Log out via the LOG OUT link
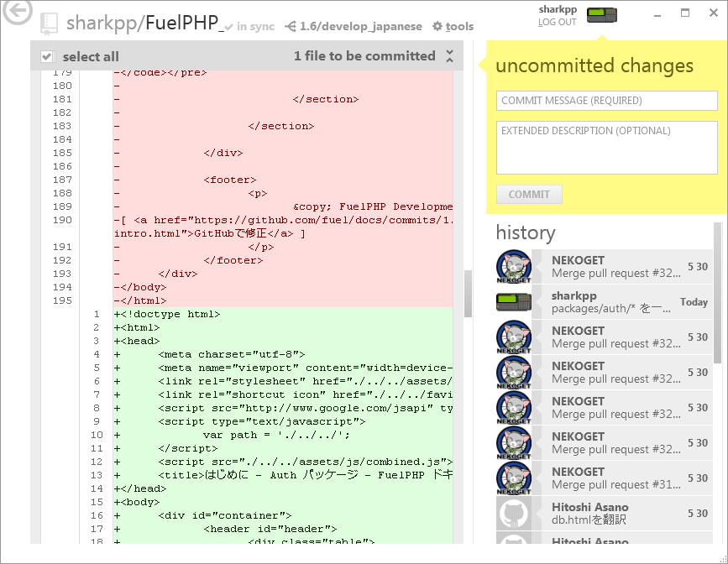The image size is (728, 564). (x=558, y=23)
